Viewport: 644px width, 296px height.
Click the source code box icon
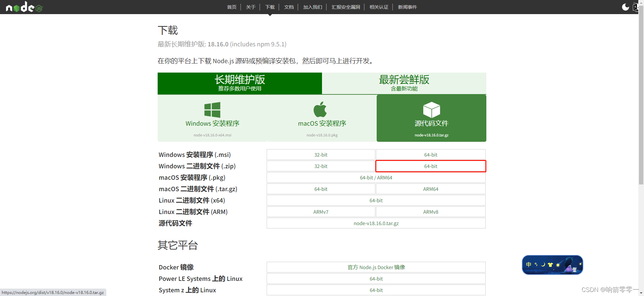pyautogui.click(x=431, y=110)
